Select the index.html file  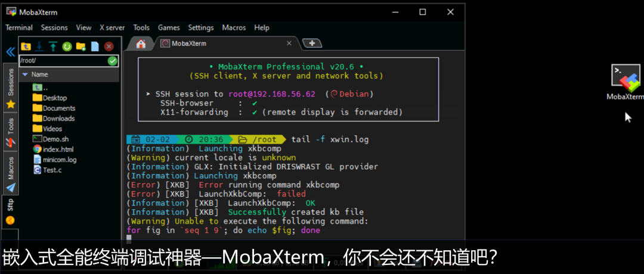point(53,149)
